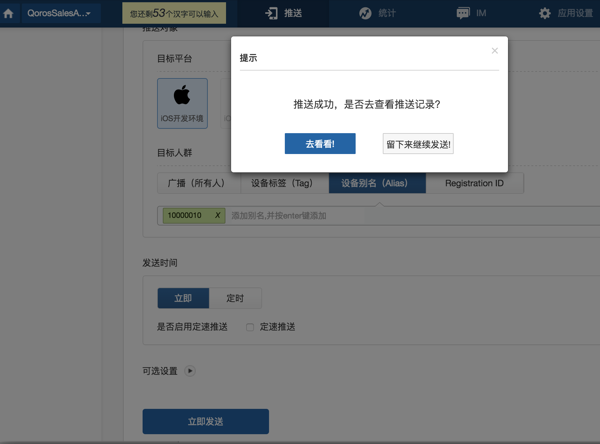The width and height of the screenshot is (600, 444).
Task: Click the alias input field placeholder
Action: (x=279, y=215)
